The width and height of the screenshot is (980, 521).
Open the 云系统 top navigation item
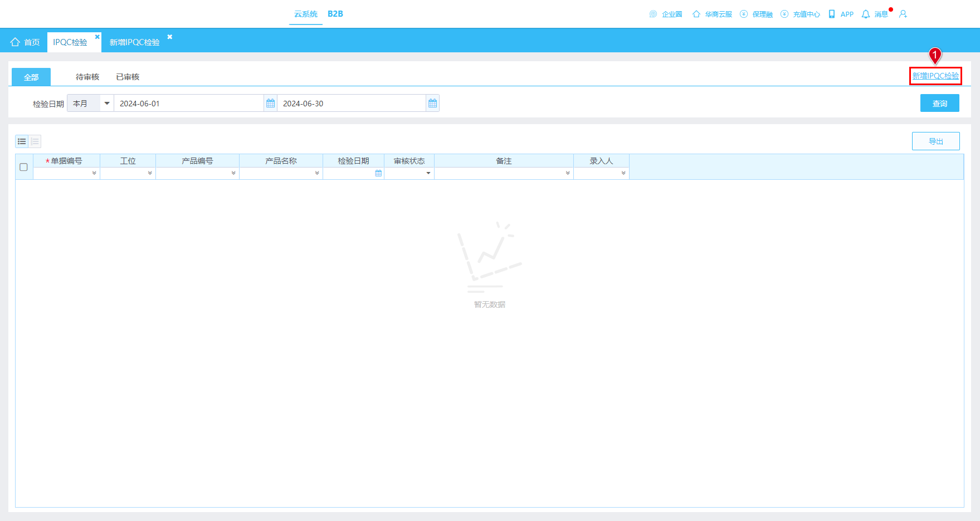click(306, 14)
